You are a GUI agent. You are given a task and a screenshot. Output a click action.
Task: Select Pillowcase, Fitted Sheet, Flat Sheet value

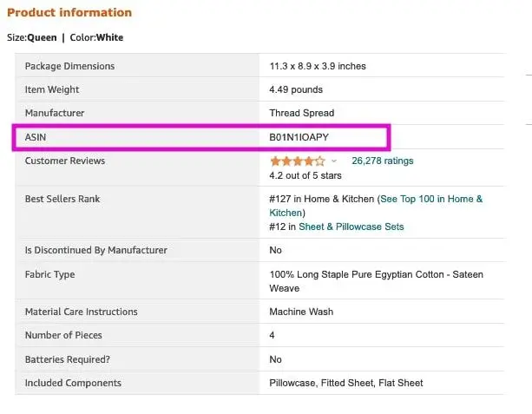[x=346, y=383]
